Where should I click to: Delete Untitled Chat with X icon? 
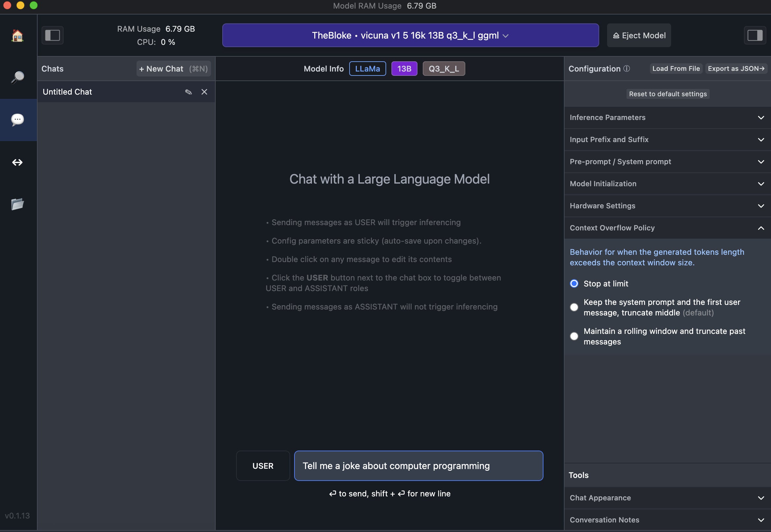[x=204, y=92]
